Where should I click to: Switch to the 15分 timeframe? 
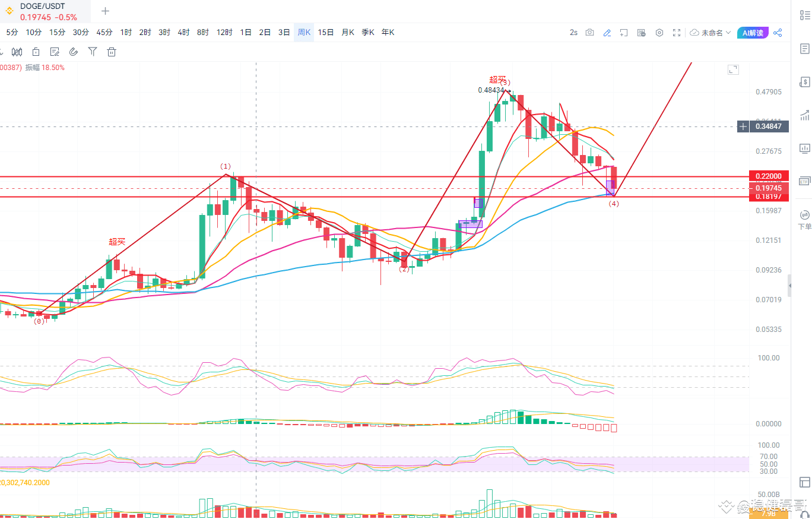[x=57, y=33]
